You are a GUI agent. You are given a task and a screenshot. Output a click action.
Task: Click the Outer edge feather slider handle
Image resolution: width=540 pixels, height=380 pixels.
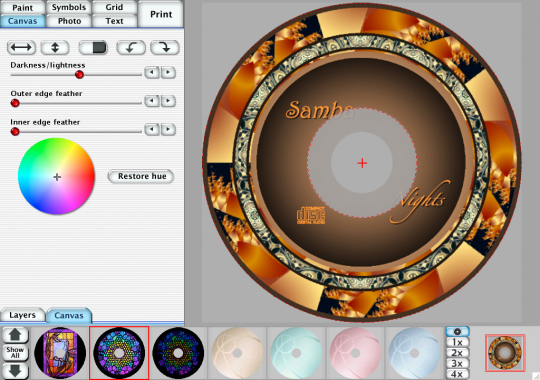point(15,103)
